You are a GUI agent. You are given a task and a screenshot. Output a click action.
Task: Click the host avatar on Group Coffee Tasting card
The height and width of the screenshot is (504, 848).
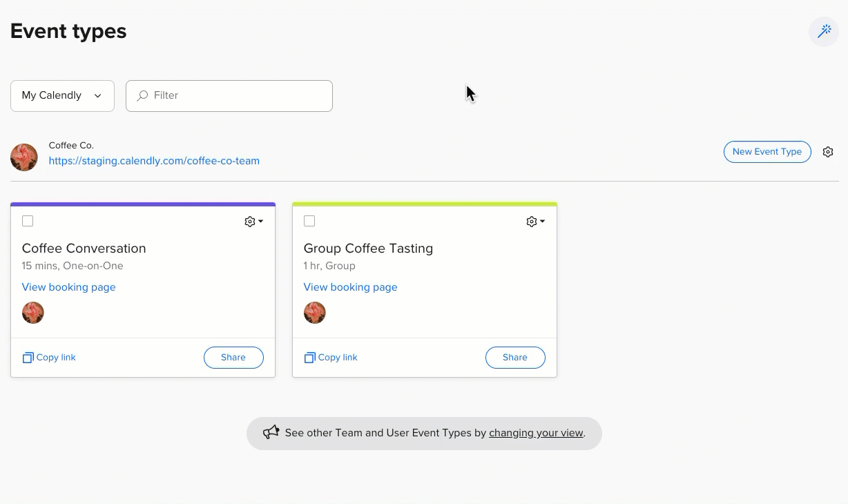(315, 313)
